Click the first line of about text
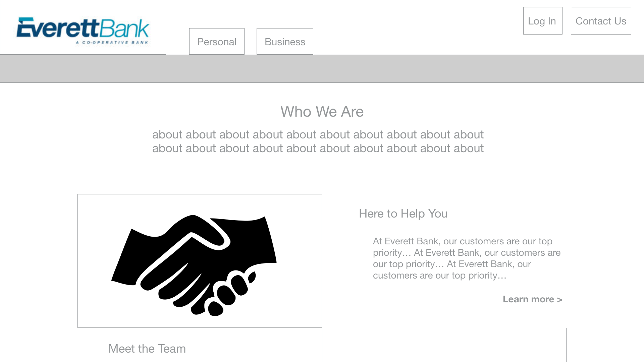 pyautogui.click(x=318, y=135)
